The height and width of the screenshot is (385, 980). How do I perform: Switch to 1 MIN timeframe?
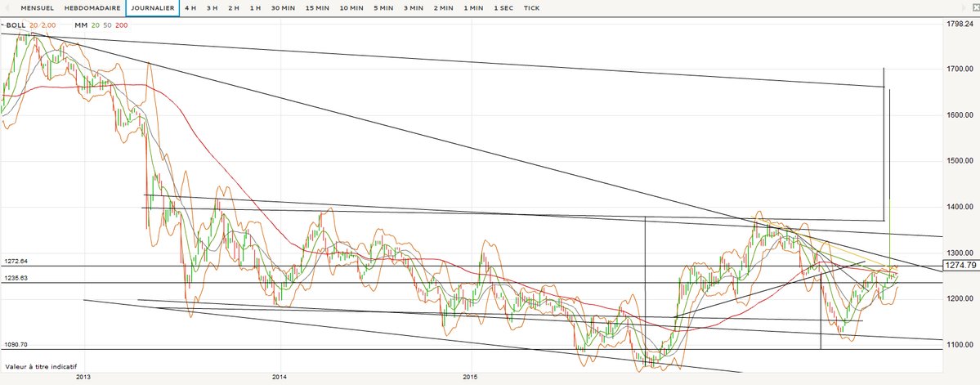coord(473,8)
